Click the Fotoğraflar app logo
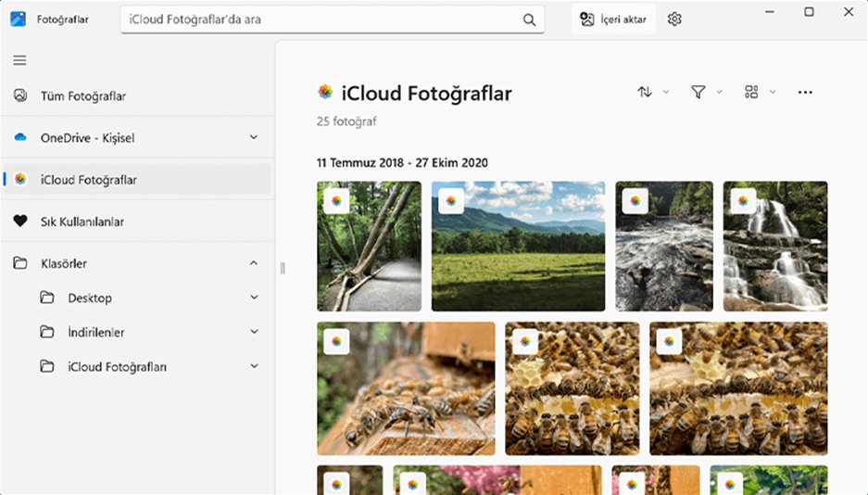Image resolution: width=868 pixels, height=495 pixels. [19, 19]
